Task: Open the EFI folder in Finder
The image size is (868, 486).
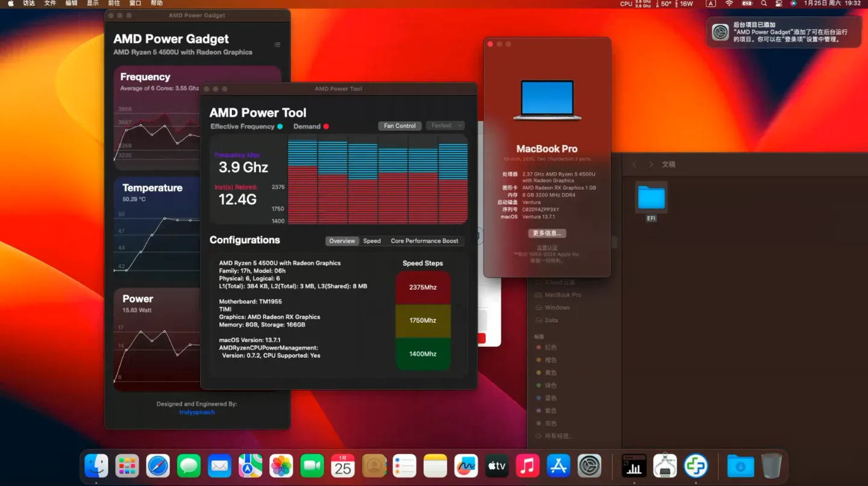Action: (650, 196)
